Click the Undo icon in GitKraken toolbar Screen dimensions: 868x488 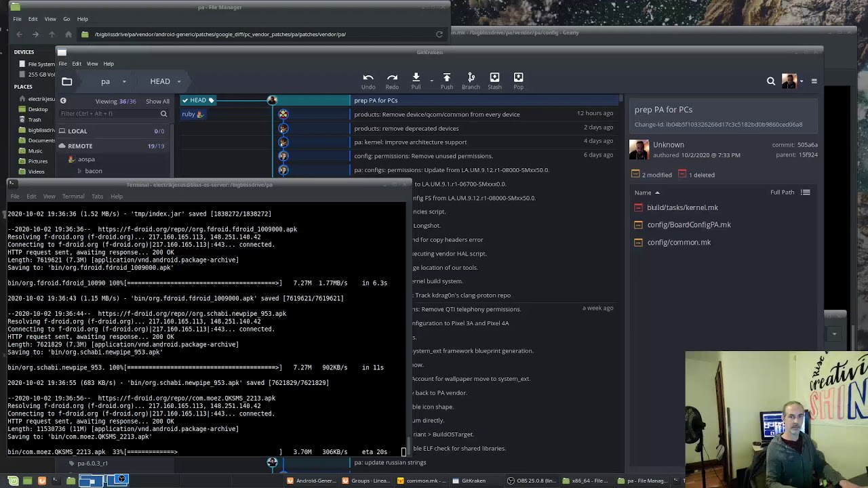[368, 78]
